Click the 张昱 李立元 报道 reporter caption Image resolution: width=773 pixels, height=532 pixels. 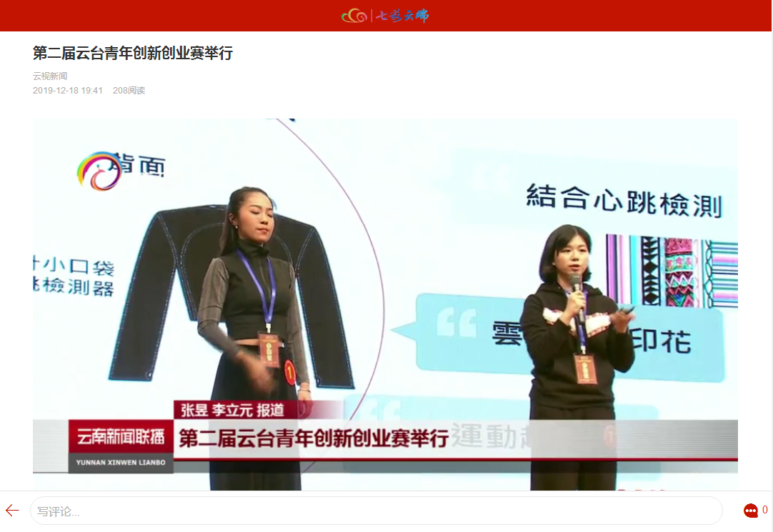232,411
